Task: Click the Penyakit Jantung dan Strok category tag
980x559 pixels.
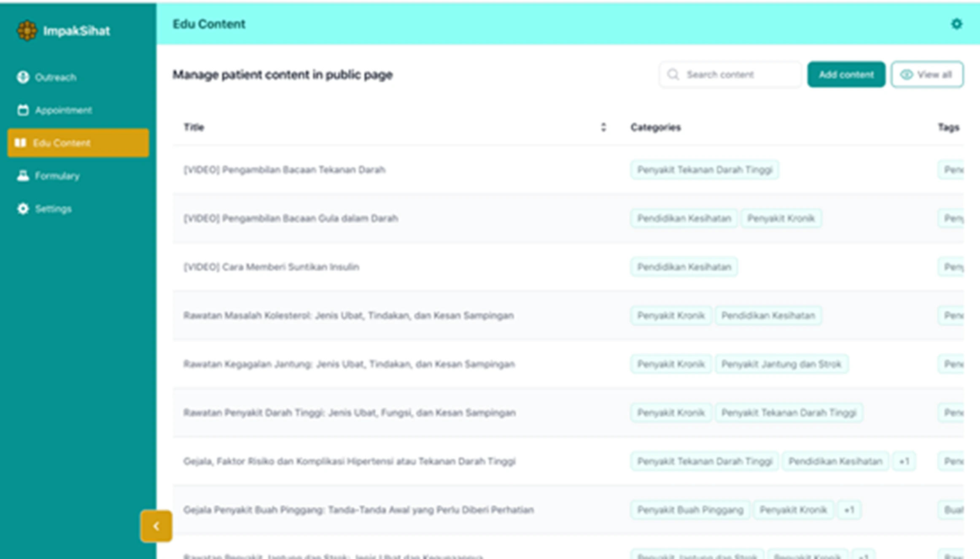Action: (x=781, y=364)
